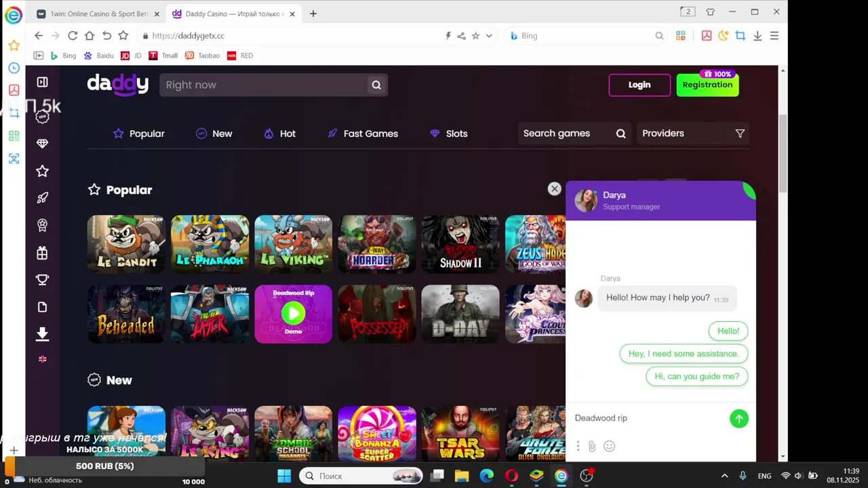Open chat options three-dot menu
Image resolution: width=868 pixels, height=488 pixels.
point(578,446)
